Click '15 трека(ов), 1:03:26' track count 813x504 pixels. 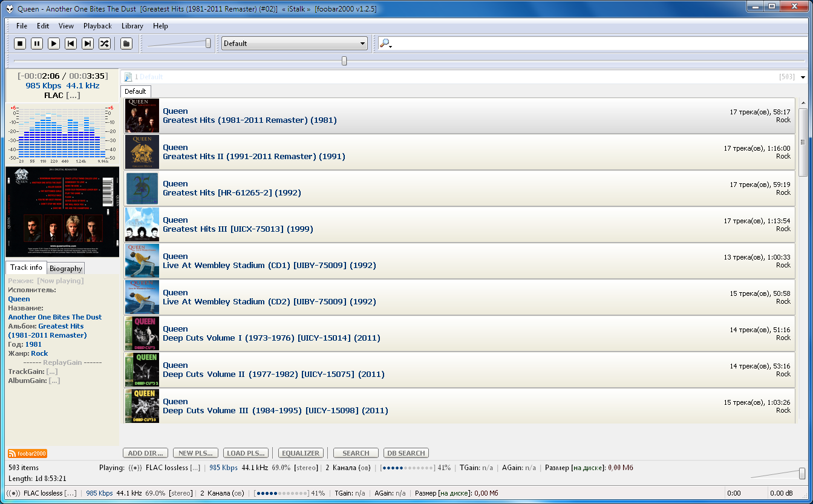coord(757,402)
